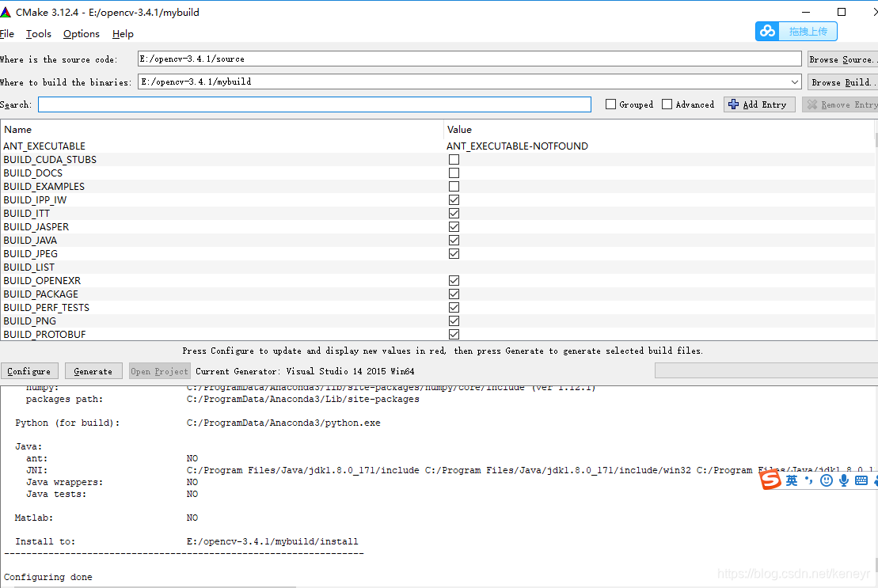Image resolution: width=878 pixels, height=588 pixels.
Task: Click the Sogou input method S icon
Action: (770, 480)
